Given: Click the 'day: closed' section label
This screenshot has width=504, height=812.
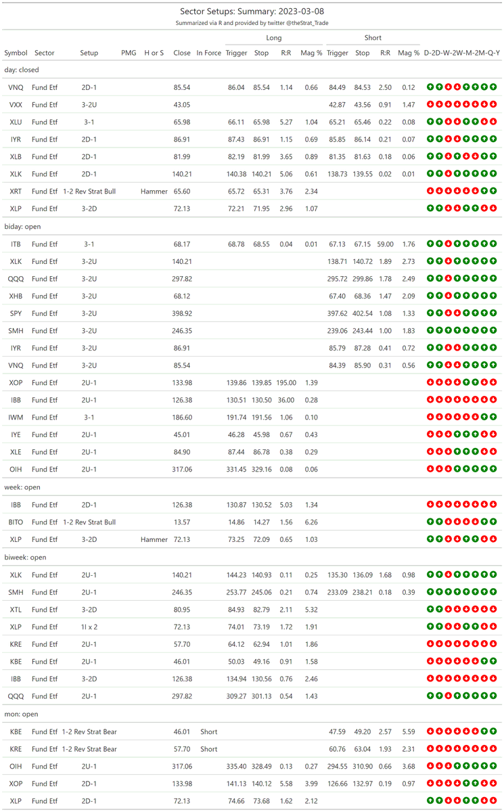Looking at the screenshot, I should 22,70.
